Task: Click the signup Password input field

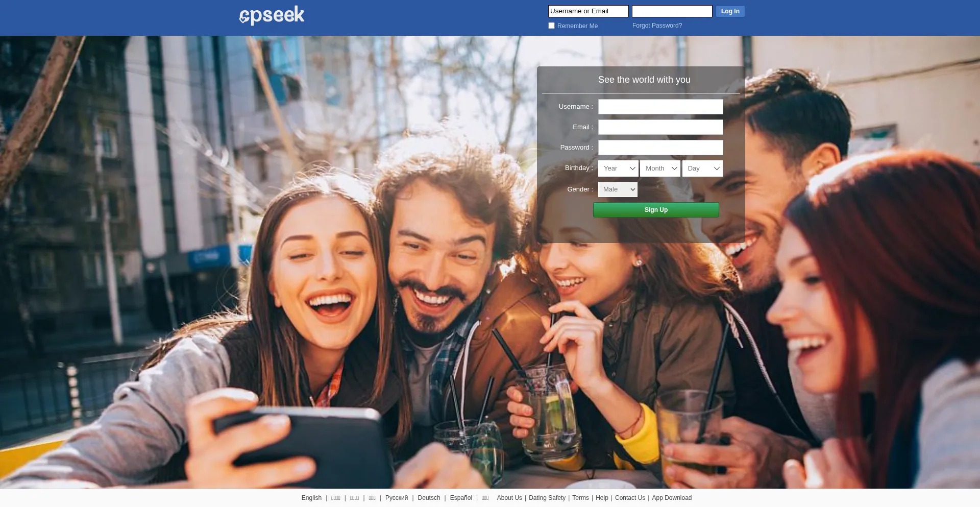Action: pyautogui.click(x=660, y=148)
